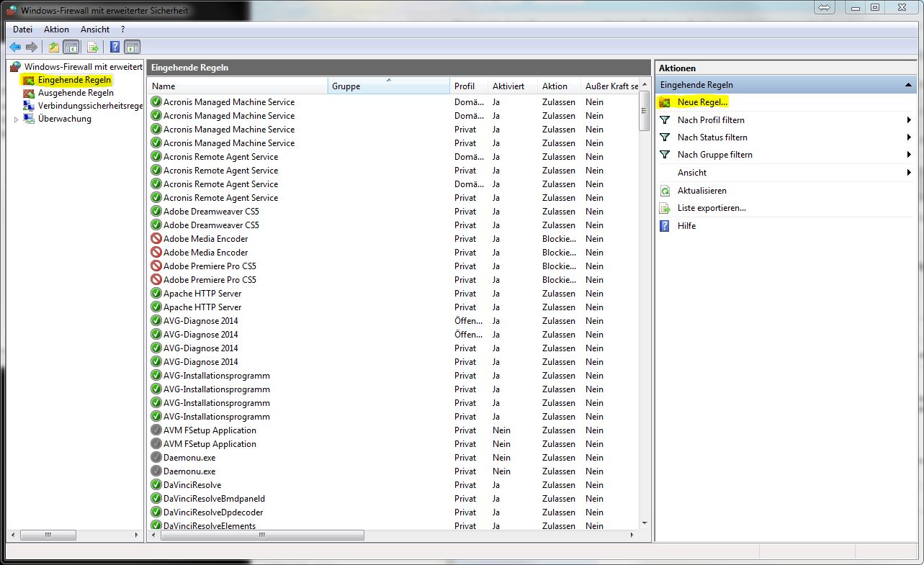Toggle the action pane show/hide button
The height and width of the screenshot is (565, 924).
(x=133, y=48)
